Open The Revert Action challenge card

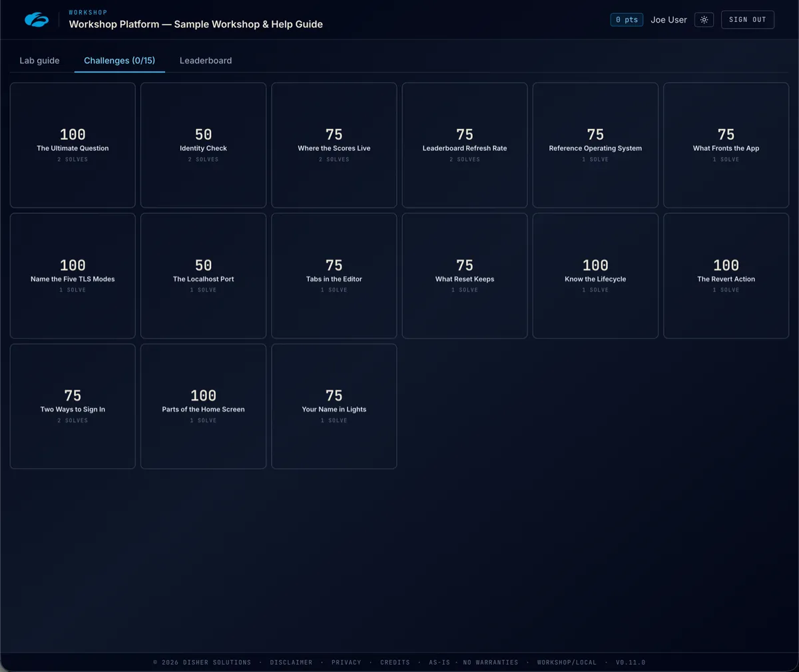[x=726, y=275]
